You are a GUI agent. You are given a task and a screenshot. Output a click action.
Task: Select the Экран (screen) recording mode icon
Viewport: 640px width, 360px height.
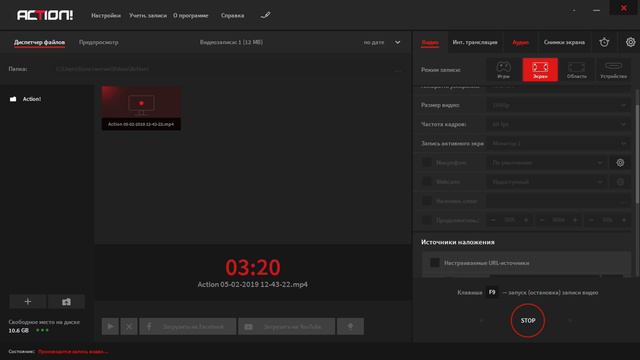540,70
